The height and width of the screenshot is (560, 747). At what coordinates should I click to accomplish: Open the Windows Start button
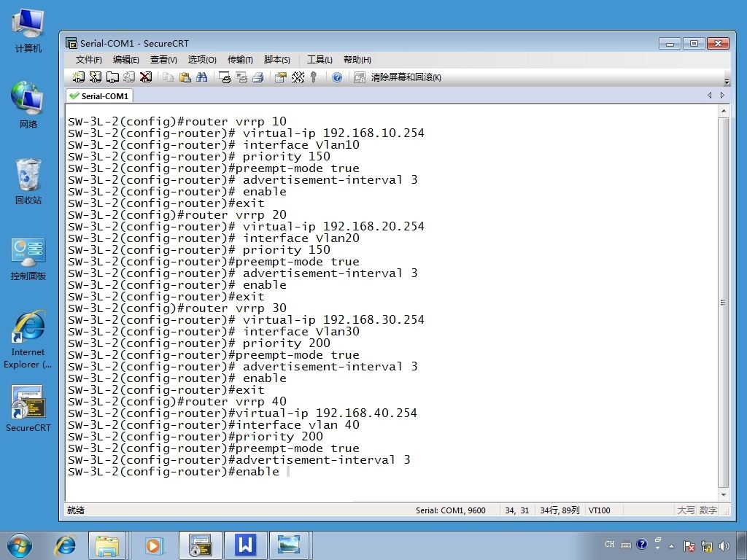20,545
